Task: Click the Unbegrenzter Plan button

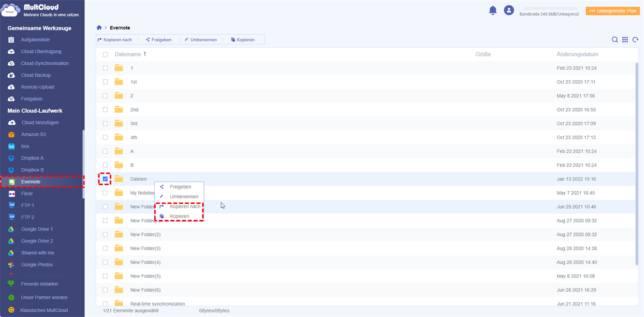Action: point(613,11)
